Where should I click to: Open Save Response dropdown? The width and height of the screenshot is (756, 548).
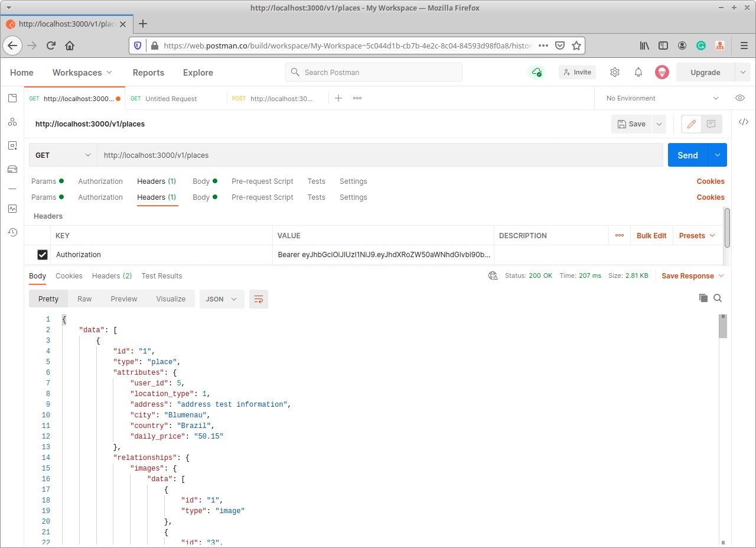[x=692, y=276]
